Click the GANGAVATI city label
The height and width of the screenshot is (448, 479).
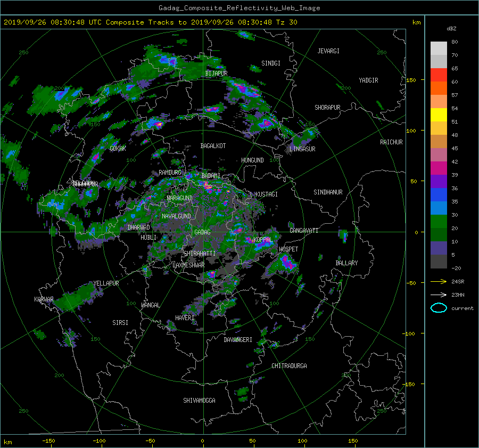(304, 231)
